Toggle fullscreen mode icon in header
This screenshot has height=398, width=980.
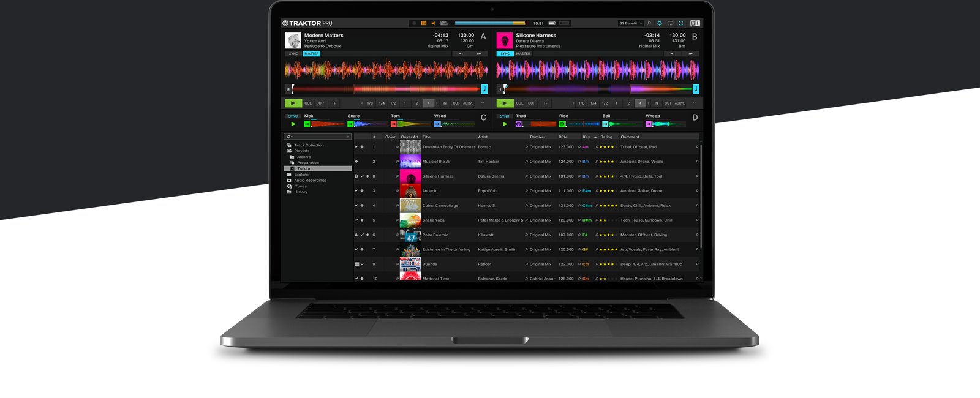680,23
